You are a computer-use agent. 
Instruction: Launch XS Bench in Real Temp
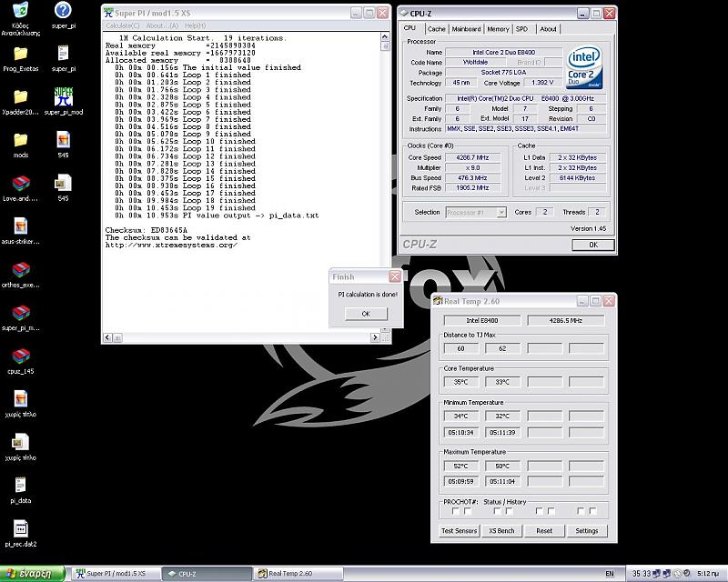501,530
